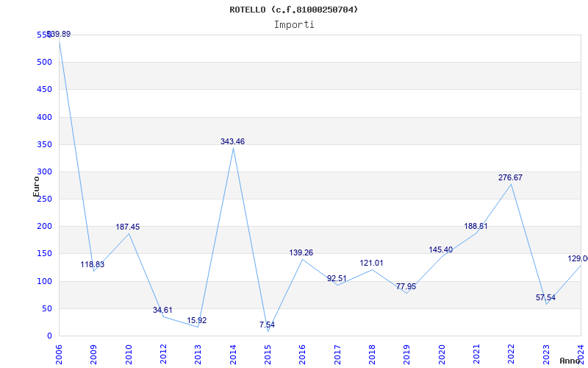Select the 121.01 value label
Screen dimensions: 588x368
click(x=371, y=263)
